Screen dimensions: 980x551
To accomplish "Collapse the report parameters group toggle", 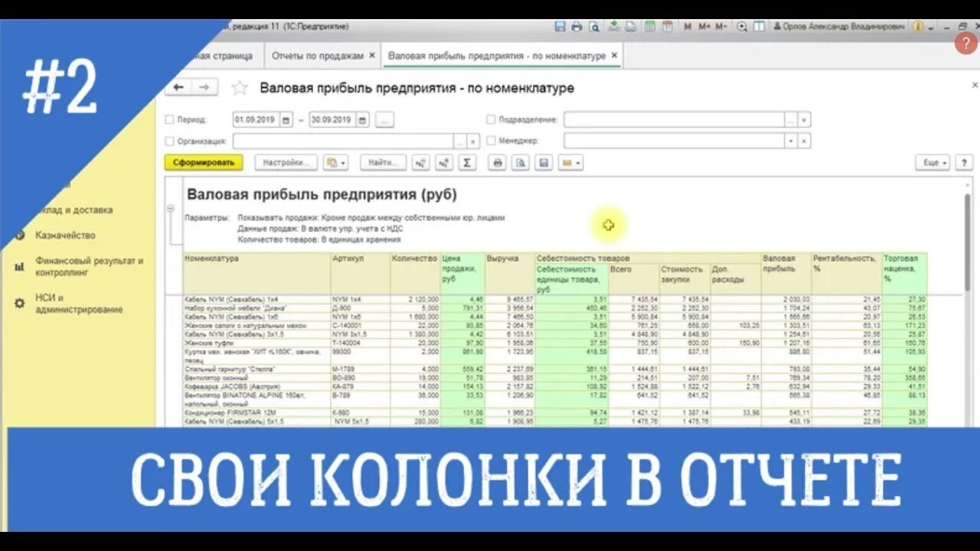I will [x=171, y=209].
